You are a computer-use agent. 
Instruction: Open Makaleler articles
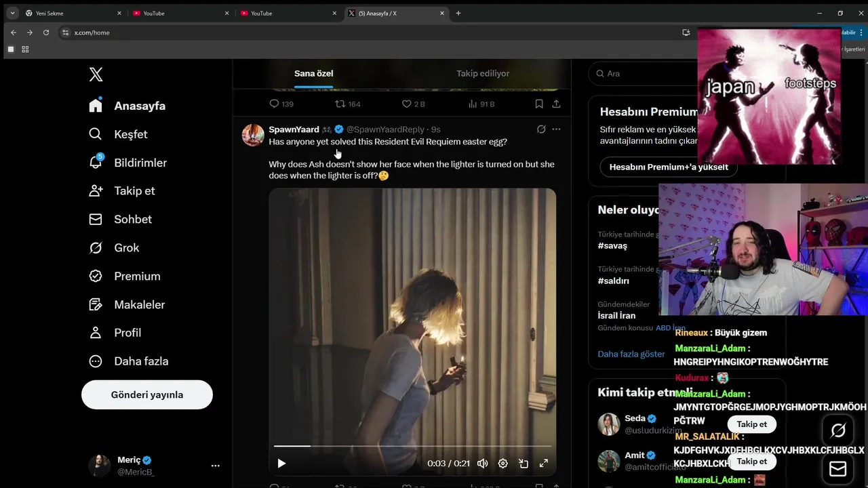click(127, 304)
